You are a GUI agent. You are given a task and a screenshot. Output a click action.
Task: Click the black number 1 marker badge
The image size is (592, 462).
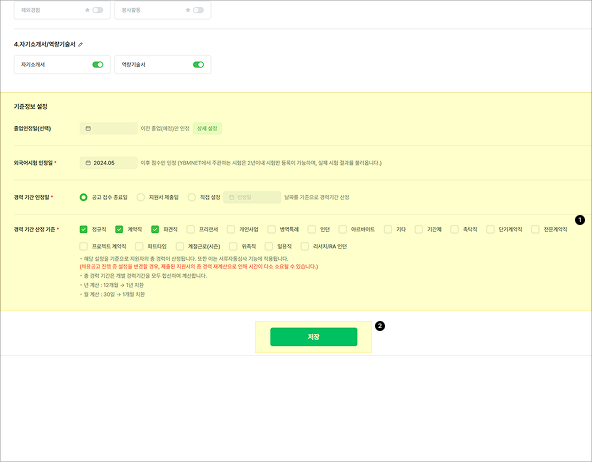pos(580,220)
